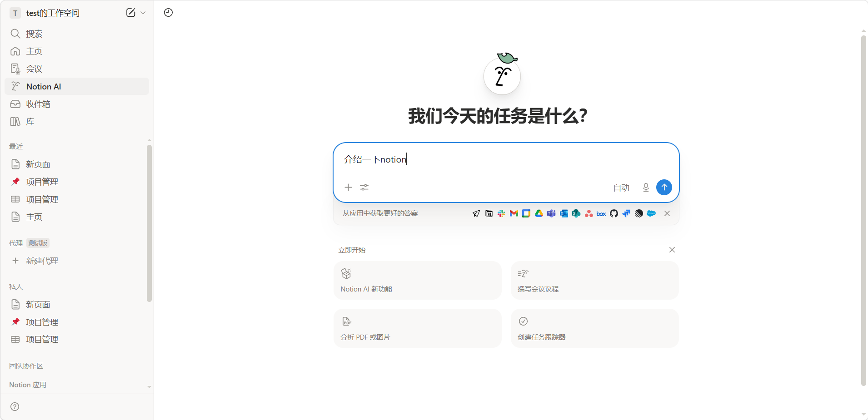This screenshot has height=420, width=868.
Task: Click the plus attach icon in prompt box
Action: click(x=348, y=188)
